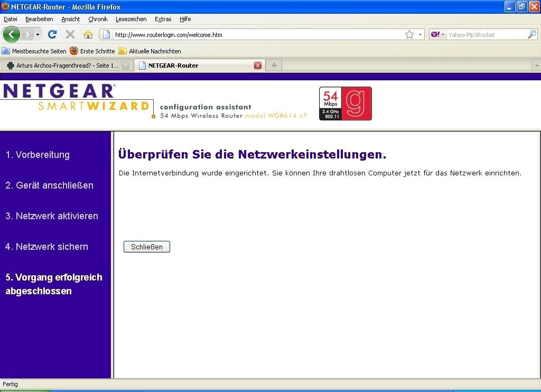
Task: Click the magnifier search icon
Action: coord(532,34)
